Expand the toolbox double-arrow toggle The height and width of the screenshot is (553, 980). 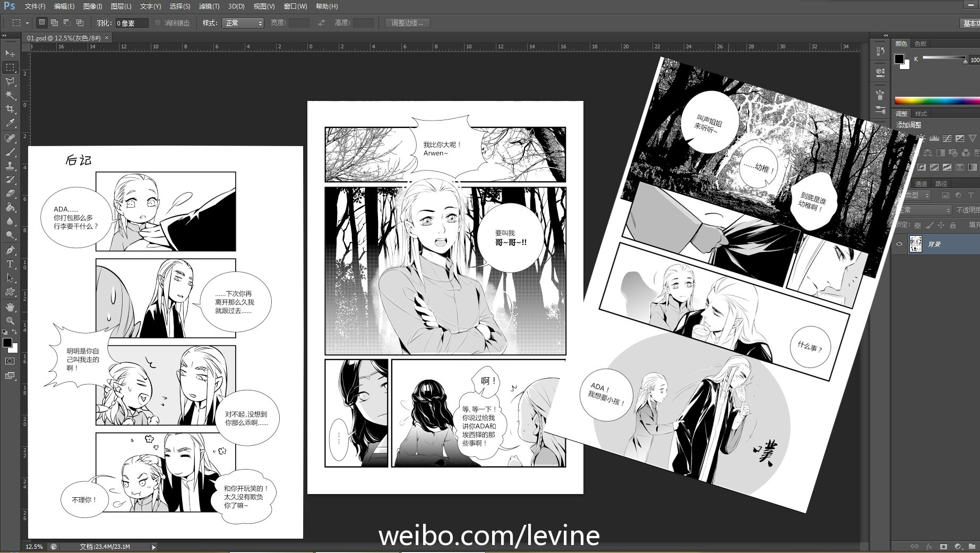(5, 36)
